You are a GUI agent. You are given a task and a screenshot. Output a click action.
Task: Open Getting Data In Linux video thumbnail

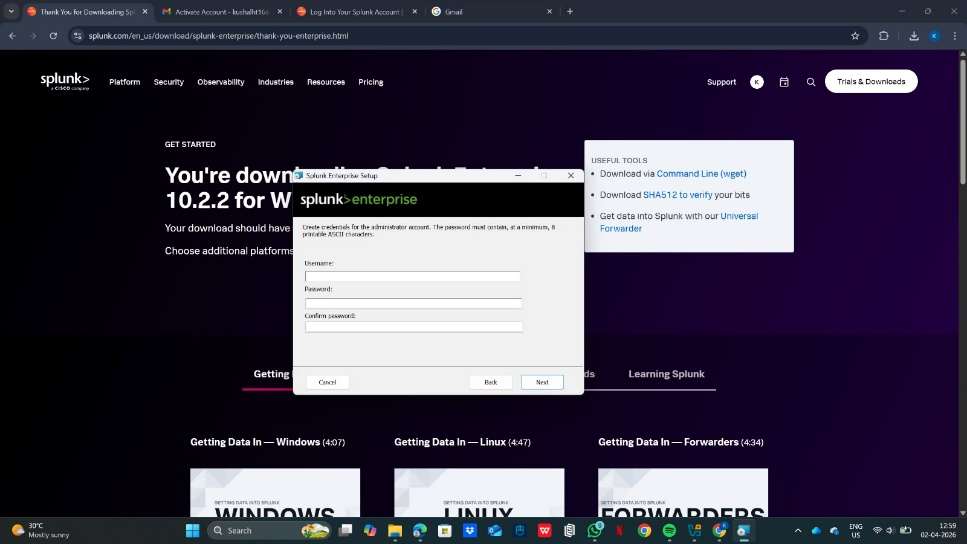479,492
